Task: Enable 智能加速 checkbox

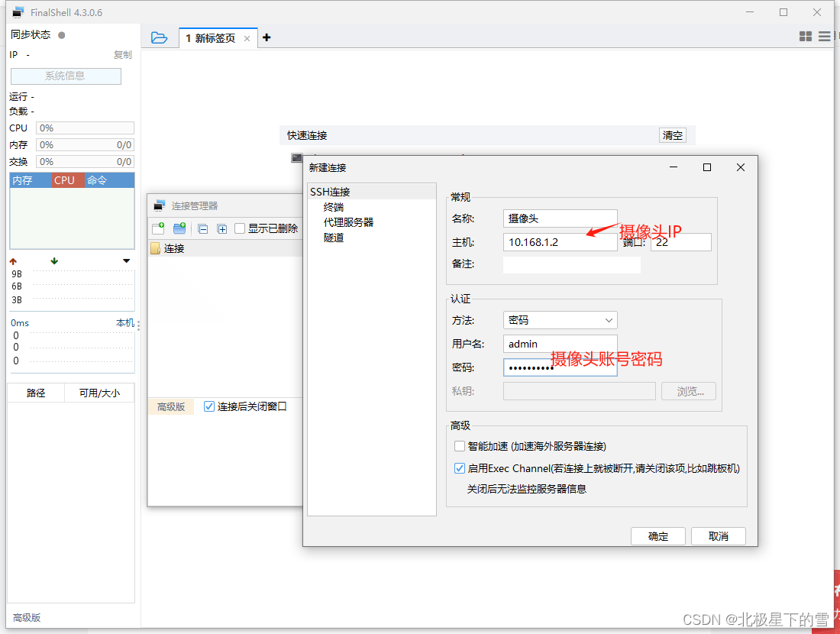Action: pos(460,446)
